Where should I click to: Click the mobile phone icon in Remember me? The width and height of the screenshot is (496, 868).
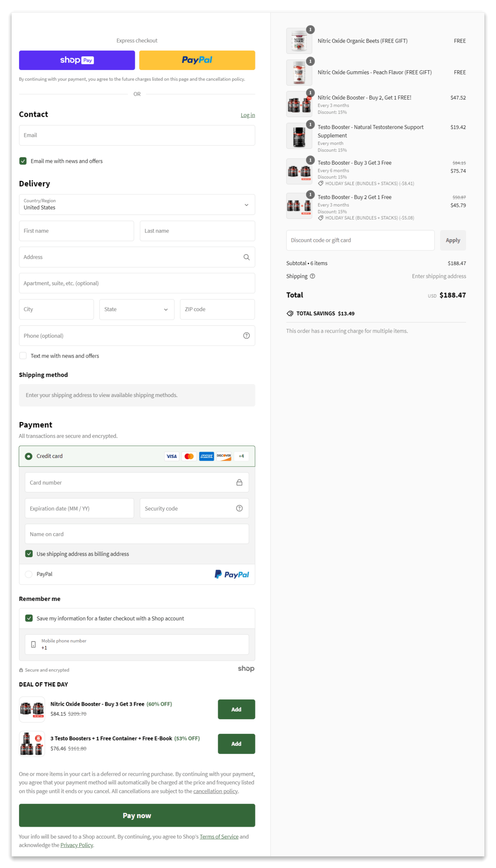click(33, 644)
